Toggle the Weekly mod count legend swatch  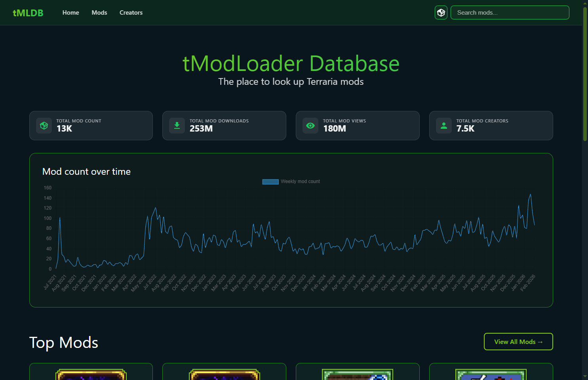(x=270, y=182)
